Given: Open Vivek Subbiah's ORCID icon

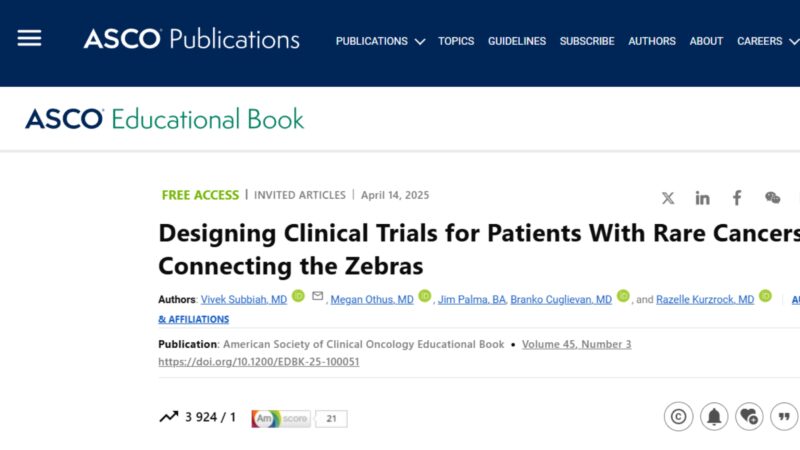Looking at the screenshot, I should coord(298,296).
